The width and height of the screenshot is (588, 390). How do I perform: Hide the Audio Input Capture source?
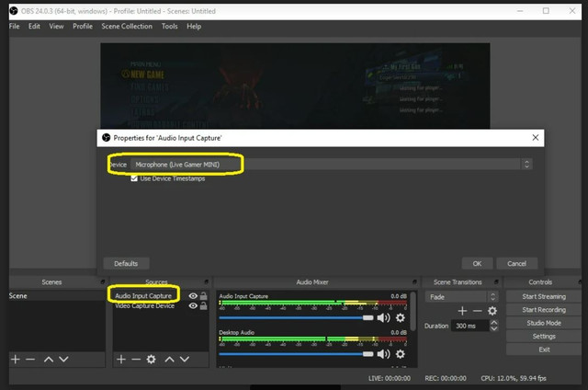192,296
